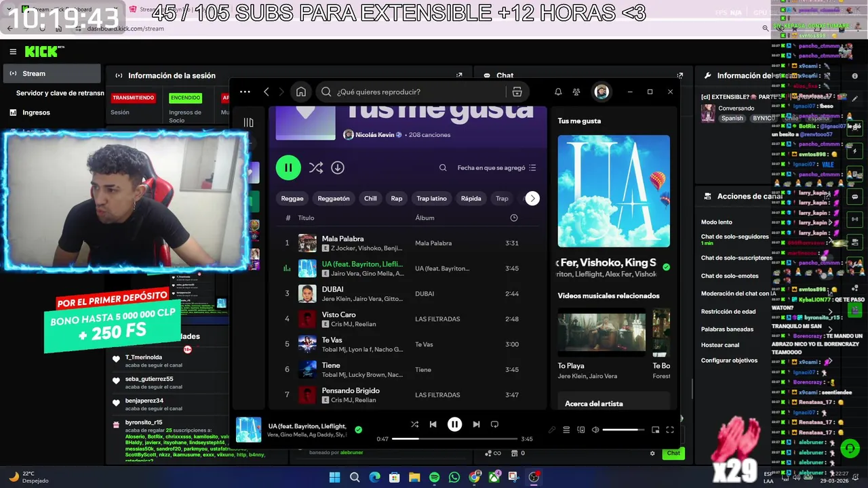Toggle liked checkmark beside now-playing artists
The height and width of the screenshot is (488, 868).
click(x=666, y=267)
